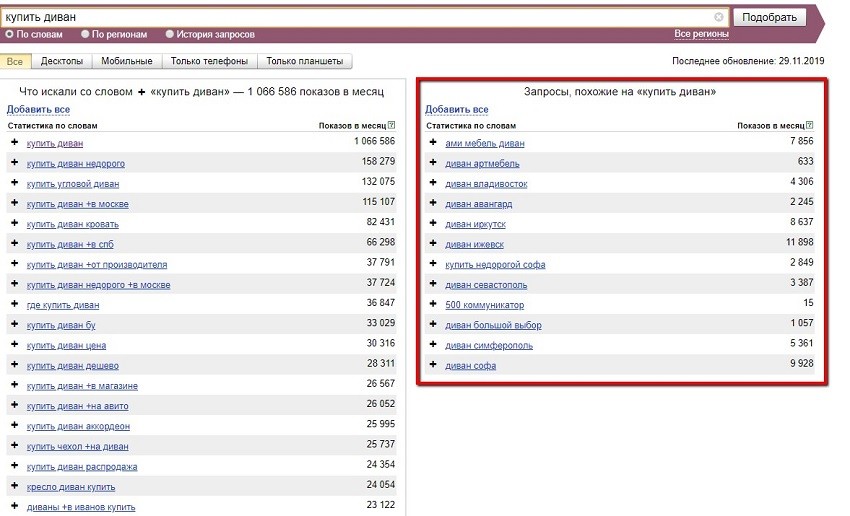Switch to the "Мобильные" tab

tap(127, 61)
